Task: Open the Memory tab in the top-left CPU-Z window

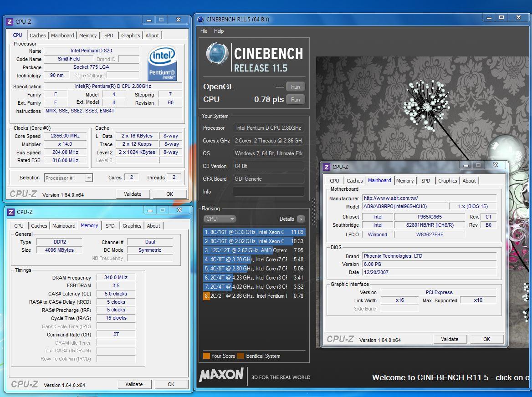Action: click(x=88, y=36)
